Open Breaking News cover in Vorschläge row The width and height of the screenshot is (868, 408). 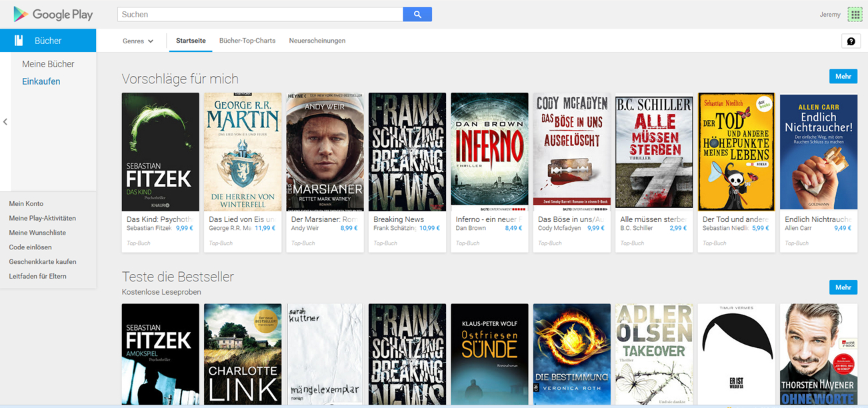[x=407, y=152]
